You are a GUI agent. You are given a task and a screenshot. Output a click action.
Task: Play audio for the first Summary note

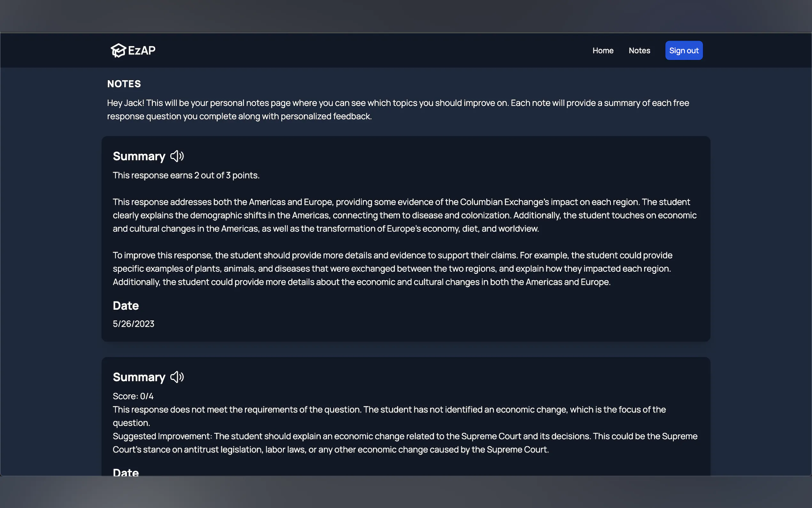point(177,156)
